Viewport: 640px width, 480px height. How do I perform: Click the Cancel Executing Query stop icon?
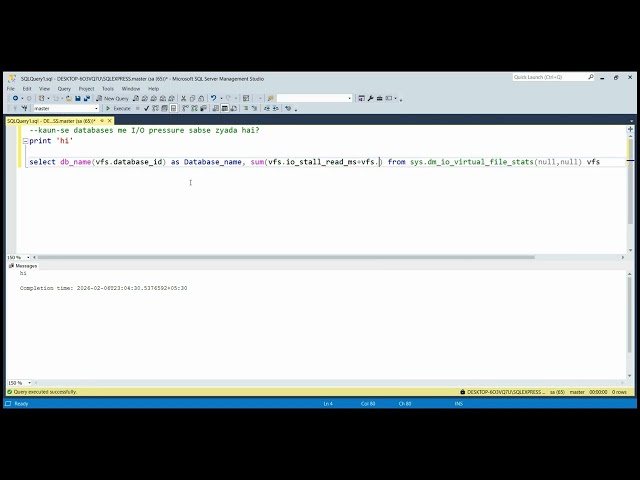pos(138,109)
